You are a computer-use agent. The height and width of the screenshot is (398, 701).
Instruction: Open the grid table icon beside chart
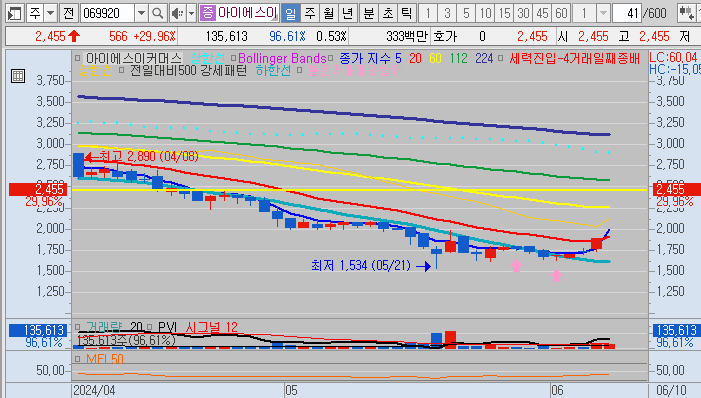[18, 76]
